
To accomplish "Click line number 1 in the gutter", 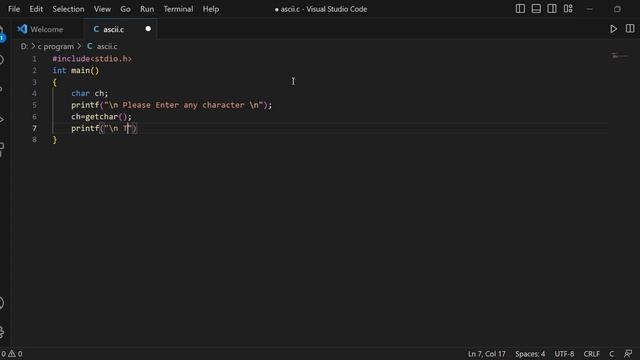I will point(34,59).
